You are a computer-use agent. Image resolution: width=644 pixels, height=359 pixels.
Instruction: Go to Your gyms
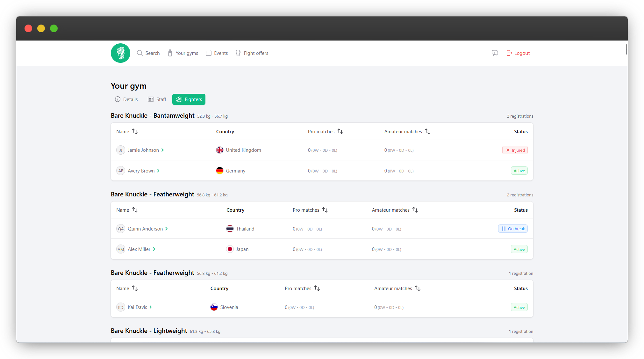(x=183, y=53)
